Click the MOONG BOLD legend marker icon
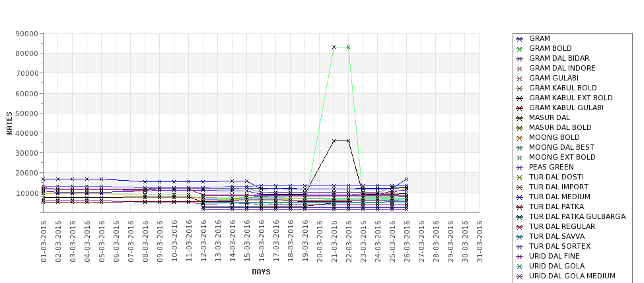Screen dimensions: 644x283 click(519, 138)
